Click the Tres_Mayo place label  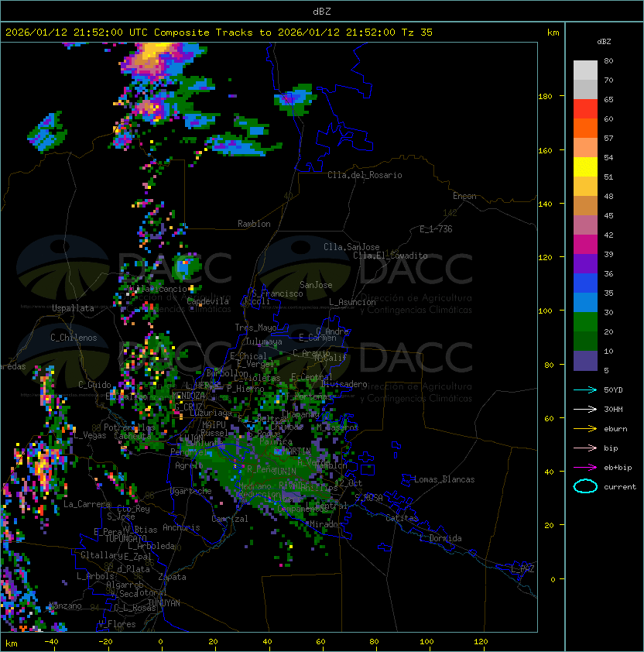(x=255, y=328)
